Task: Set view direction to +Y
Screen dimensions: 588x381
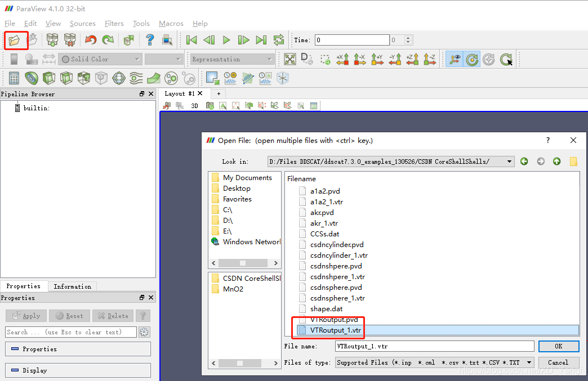Action: 377,59
